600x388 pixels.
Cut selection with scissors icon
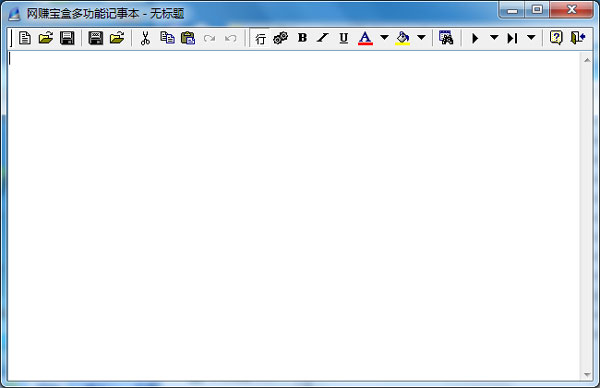coord(145,38)
